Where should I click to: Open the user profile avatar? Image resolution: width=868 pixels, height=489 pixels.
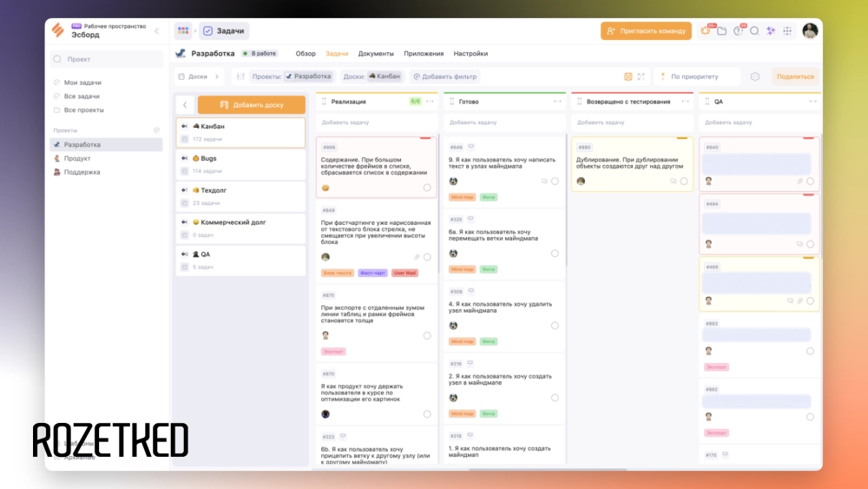click(x=810, y=31)
